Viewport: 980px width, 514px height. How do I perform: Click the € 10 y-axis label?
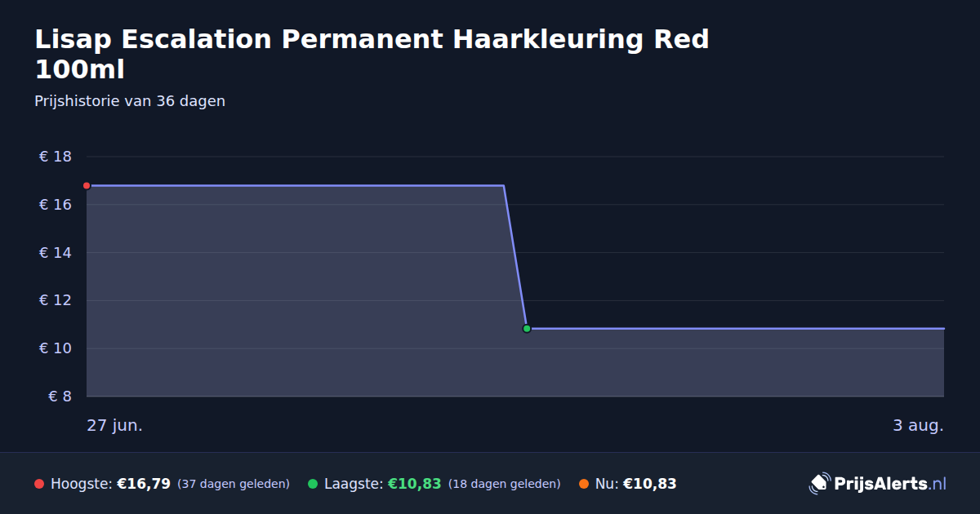56,348
